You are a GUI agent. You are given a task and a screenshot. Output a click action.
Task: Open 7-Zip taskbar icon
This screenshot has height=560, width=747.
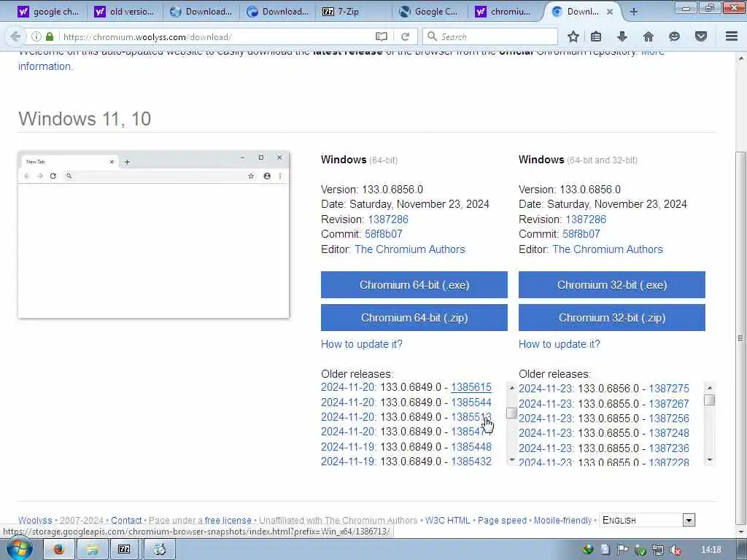(124, 550)
